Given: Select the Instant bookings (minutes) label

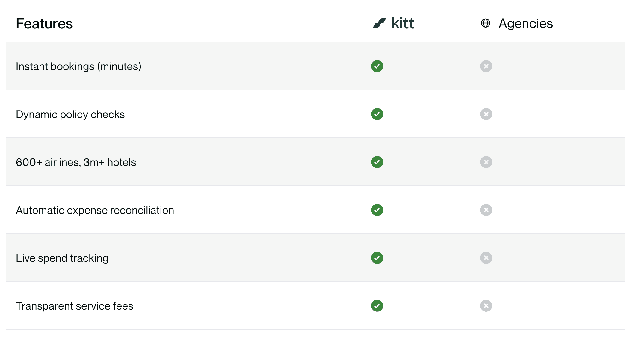Looking at the screenshot, I should pos(78,66).
